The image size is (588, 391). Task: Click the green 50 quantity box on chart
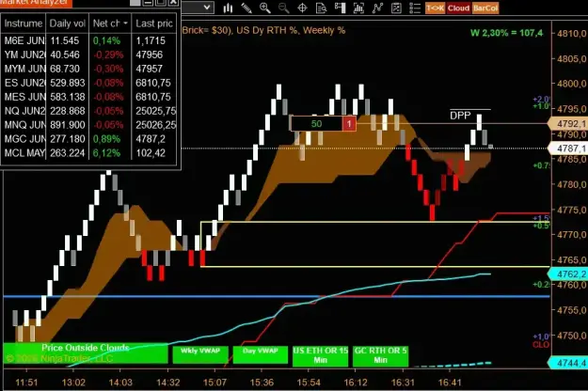click(x=316, y=123)
